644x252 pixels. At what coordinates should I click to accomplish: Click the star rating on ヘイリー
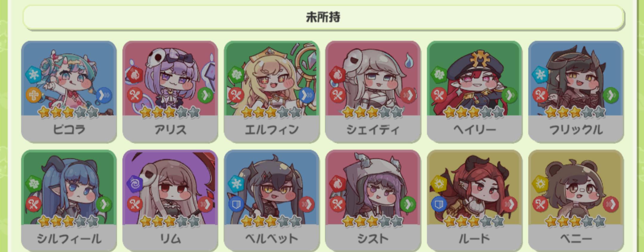[474, 113]
